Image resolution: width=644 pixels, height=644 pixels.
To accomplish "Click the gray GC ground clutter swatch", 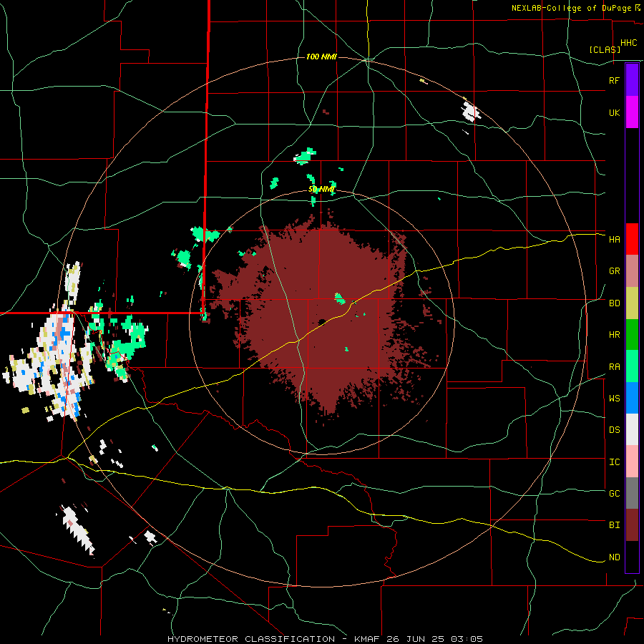I will (x=632, y=493).
